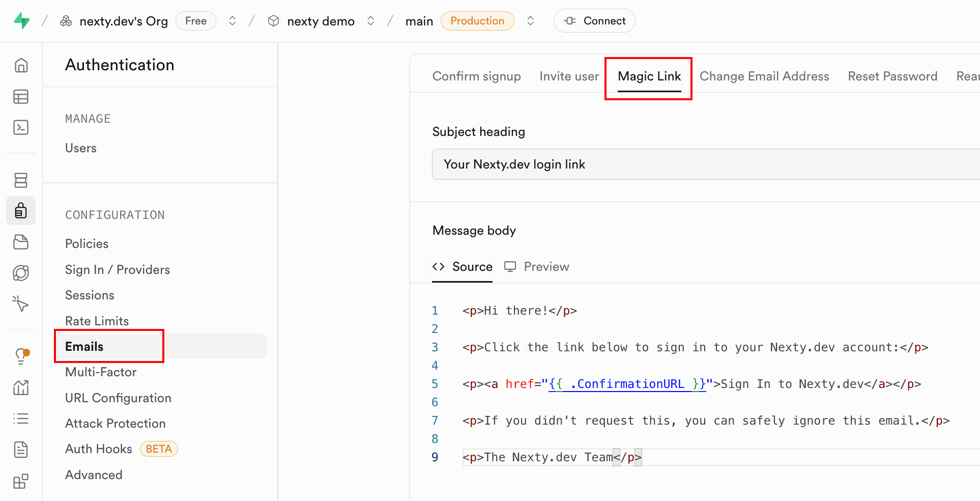Open the Policies configuration page
The image size is (980, 501).
(87, 244)
